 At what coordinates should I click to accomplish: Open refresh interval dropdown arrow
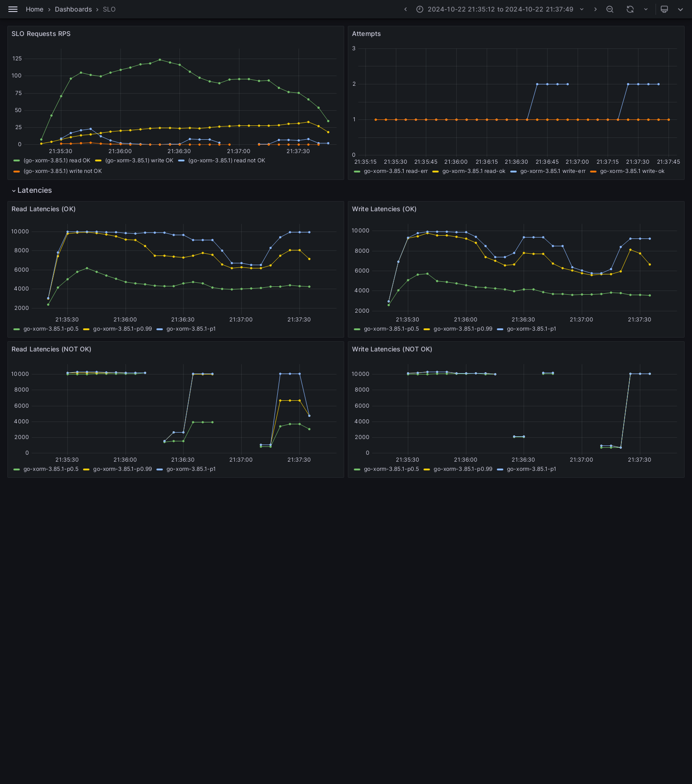click(646, 9)
